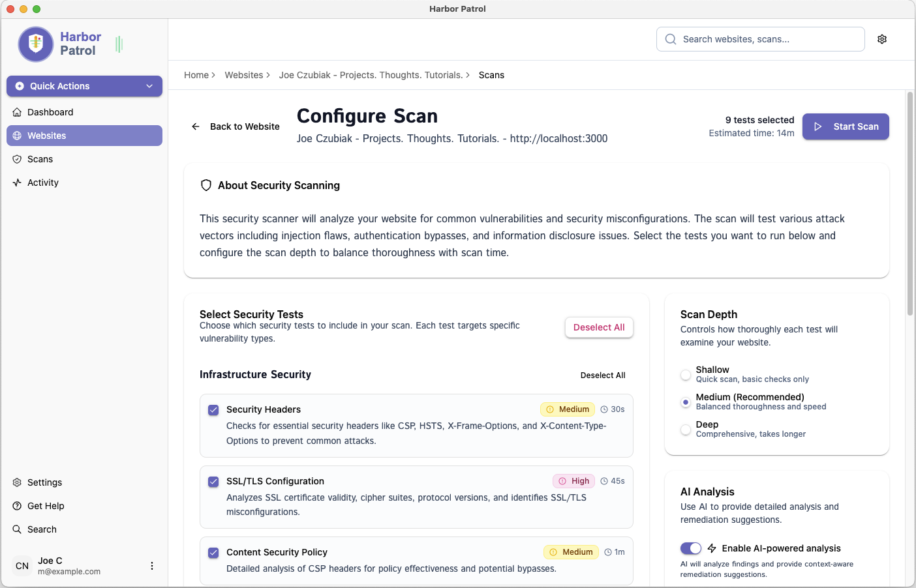Click the Scans breadcrumb item

click(x=491, y=75)
